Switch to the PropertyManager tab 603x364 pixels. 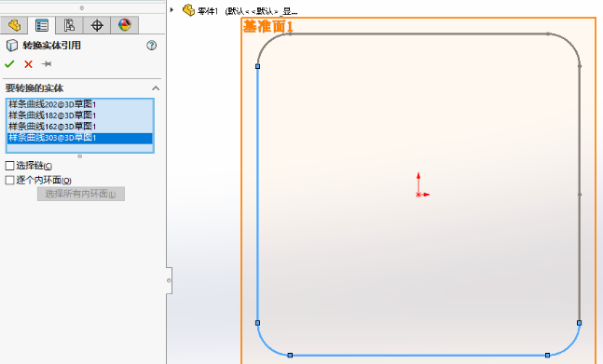click(42, 25)
